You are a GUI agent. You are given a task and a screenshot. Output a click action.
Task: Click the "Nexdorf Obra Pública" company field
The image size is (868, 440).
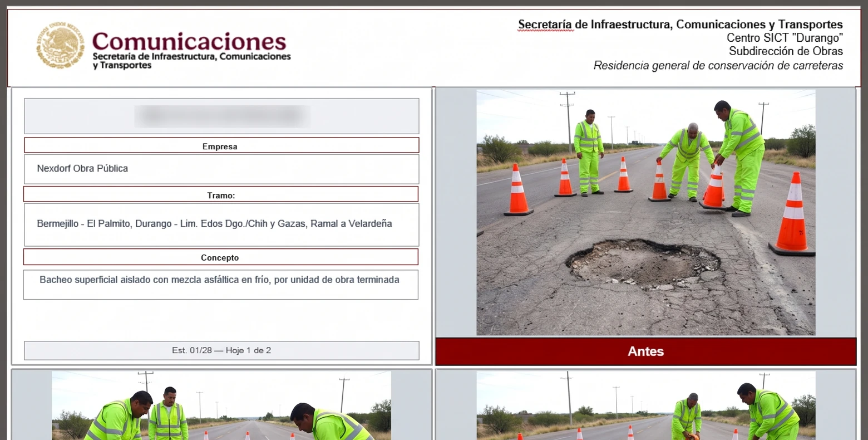point(221,169)
